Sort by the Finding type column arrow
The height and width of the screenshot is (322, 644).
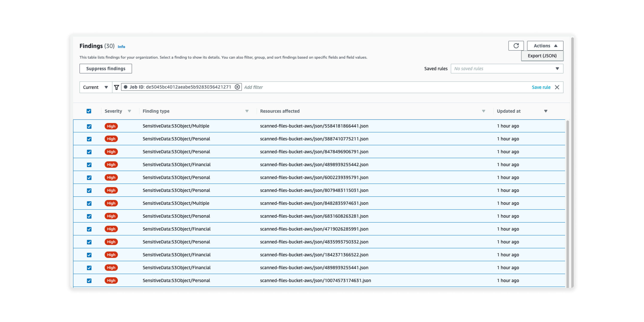247,111
